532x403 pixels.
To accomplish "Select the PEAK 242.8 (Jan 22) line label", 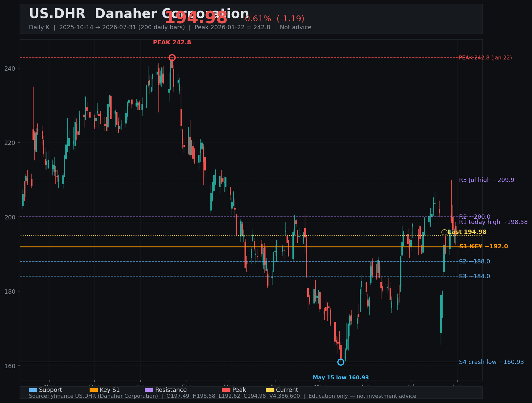I will click(x=485, y=58).
